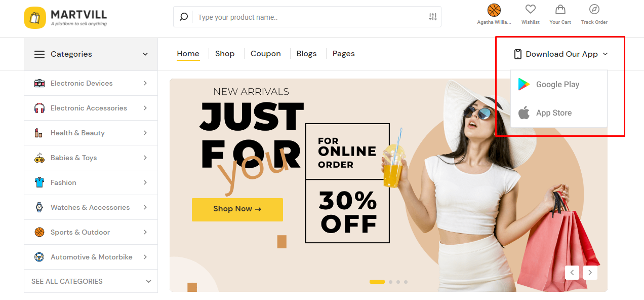Open the Wishlist heart icon
Image resolution: width=644 pixels, height=300 pixels.
pyautogui.click(x=530, y=10)
